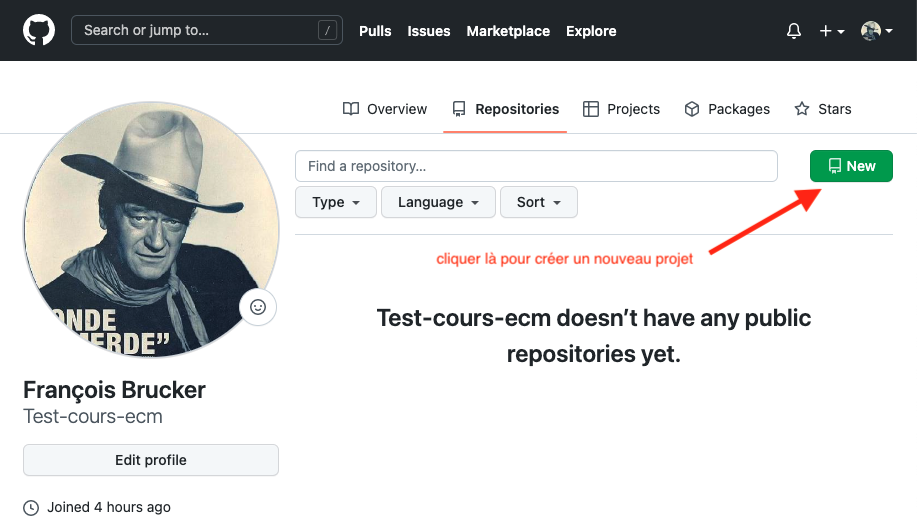917x527 pixels.
Task: Click the GitHub Octocat logo
Action: pos(39,30)
